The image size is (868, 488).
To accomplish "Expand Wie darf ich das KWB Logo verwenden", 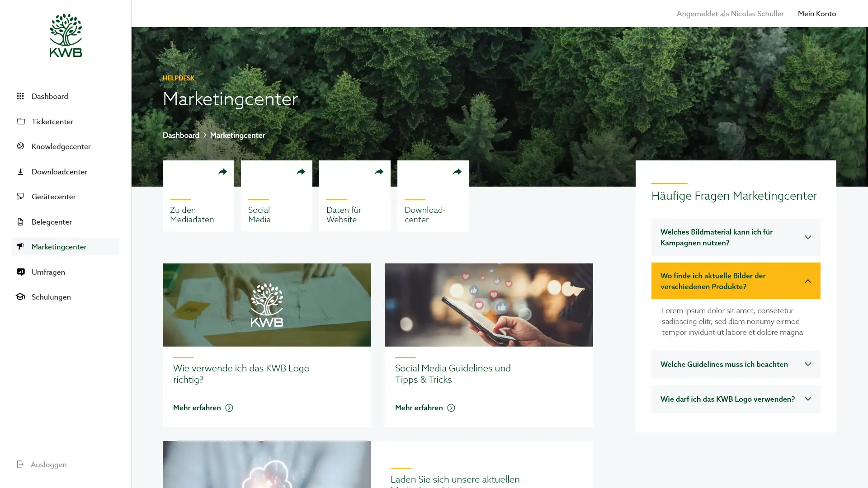I will tap(736, 399).
